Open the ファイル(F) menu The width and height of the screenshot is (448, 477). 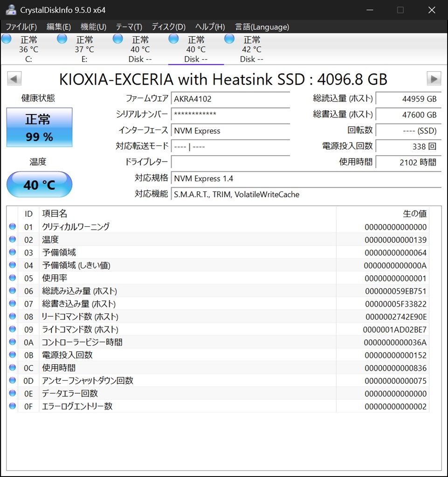[21, 27]
